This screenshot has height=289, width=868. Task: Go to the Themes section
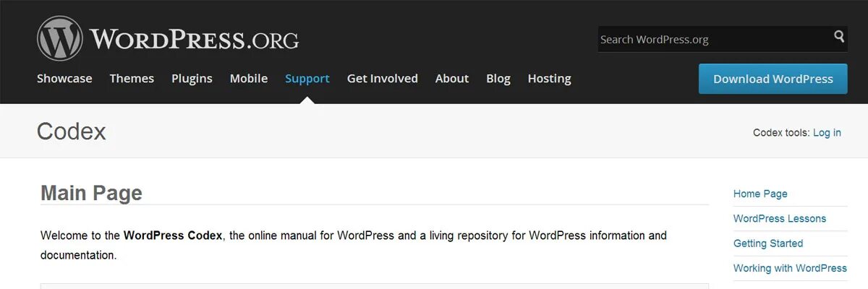132,79
